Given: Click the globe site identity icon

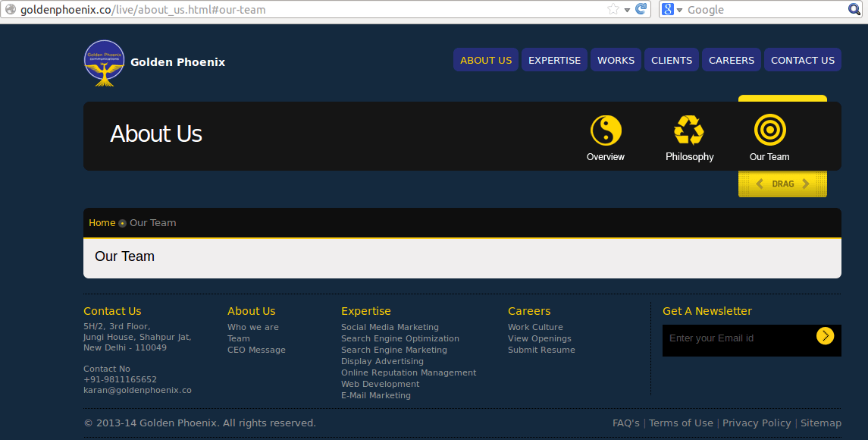Looking at the screenshot, I should [10, 9].
